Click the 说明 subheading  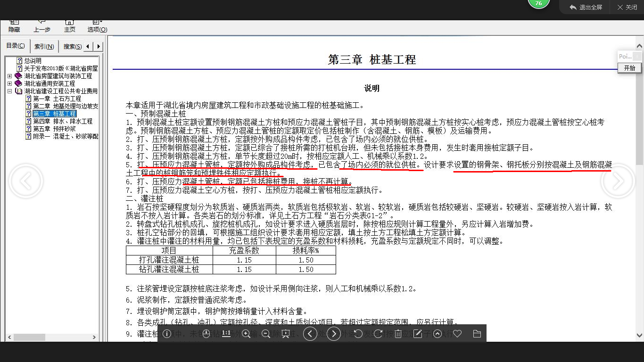click(x=372, y=88)
